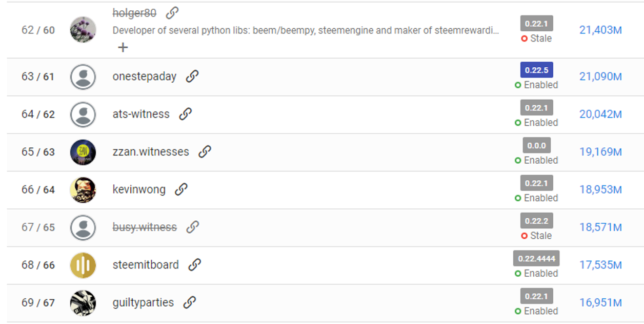Click the Stale status for busy.witness

pos(536,236)
